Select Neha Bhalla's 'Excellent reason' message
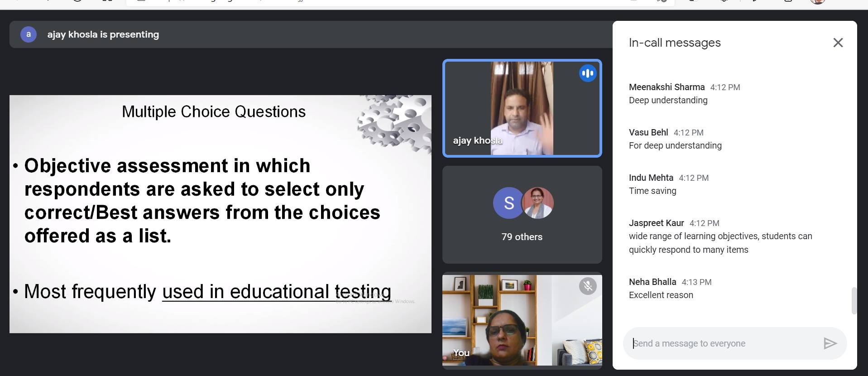The height and width of the screenshot is (376, 868). tap(661, 295)
